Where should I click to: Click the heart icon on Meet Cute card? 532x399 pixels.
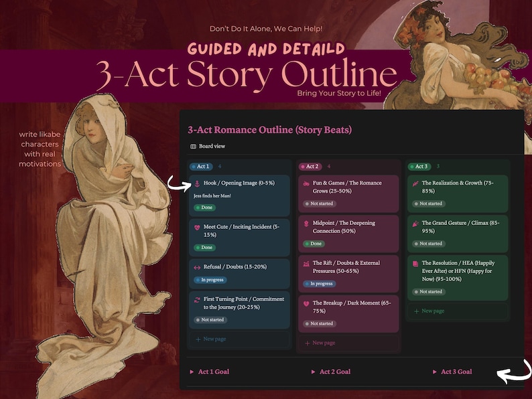point(197,228)
